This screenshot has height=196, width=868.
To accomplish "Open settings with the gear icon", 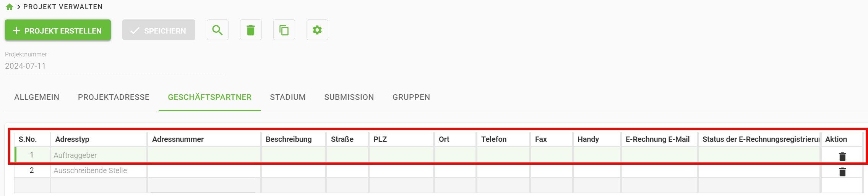I will (x=317, y=30).
